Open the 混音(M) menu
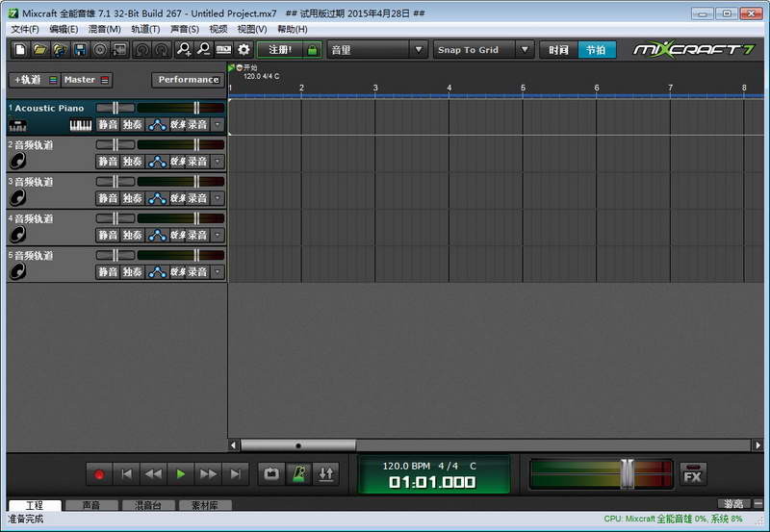This screenshot has width=770, height=532. coord(105,30)
